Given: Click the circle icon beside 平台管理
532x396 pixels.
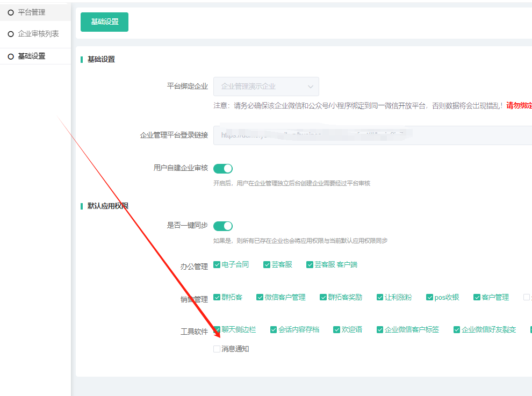Looking at the screenshot, I should (x=11, y=12).
